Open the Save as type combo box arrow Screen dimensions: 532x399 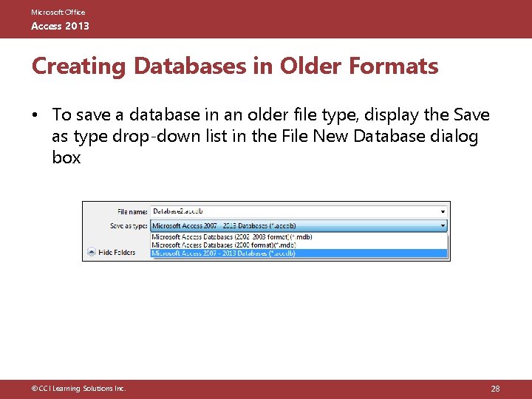pyautogui.click(x=443, y=225)
